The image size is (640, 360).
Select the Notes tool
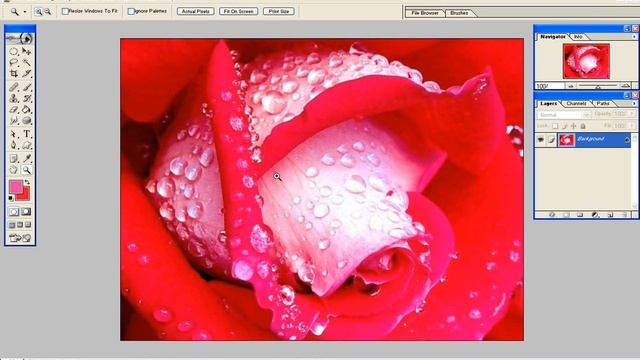click(x=14, y=158)
